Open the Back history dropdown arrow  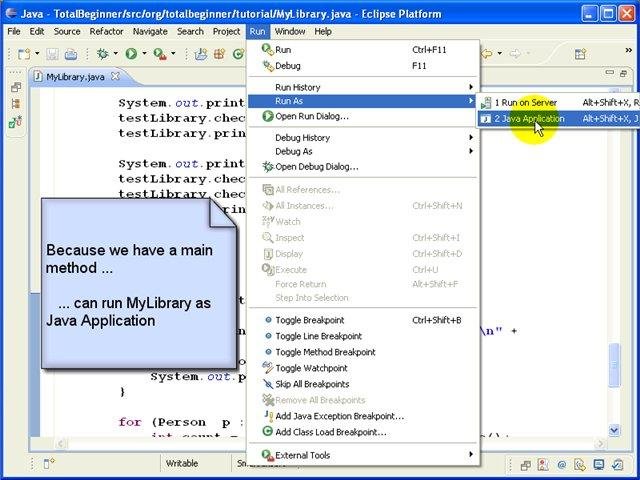click(x=499, y=53)
